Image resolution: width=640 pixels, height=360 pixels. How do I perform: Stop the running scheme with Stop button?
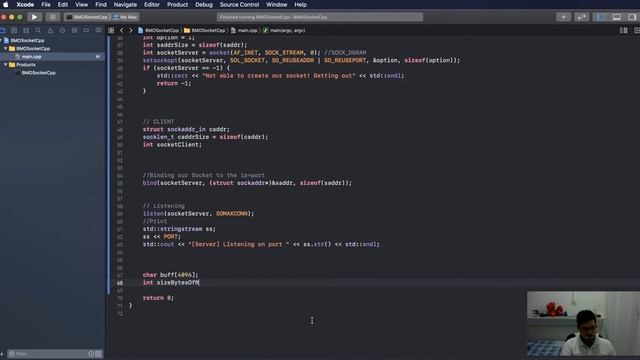(x=52, y=17)
